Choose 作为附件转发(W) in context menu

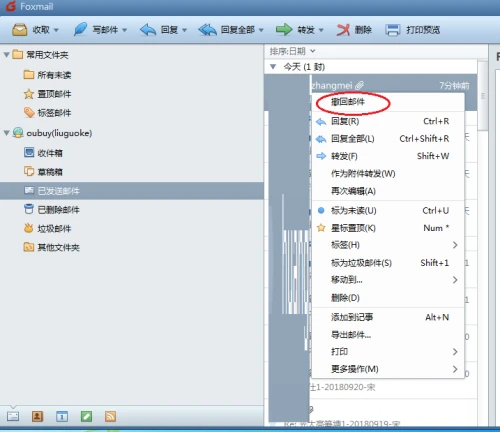(388, 174)
